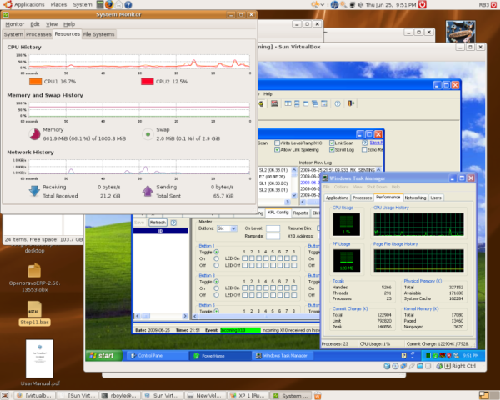Open the Places menu in the Ubuntu panel

[59, 5]
